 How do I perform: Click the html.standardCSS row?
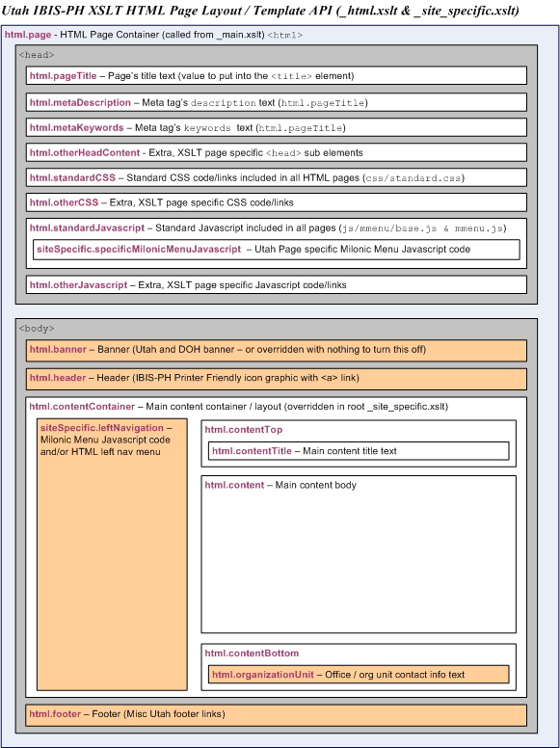pos(277,177)
